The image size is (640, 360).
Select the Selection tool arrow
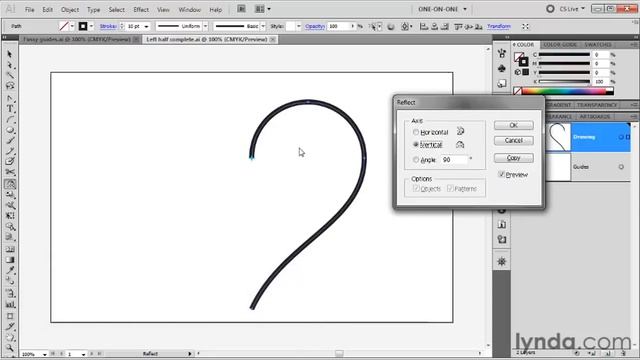(x=10, y=54)
